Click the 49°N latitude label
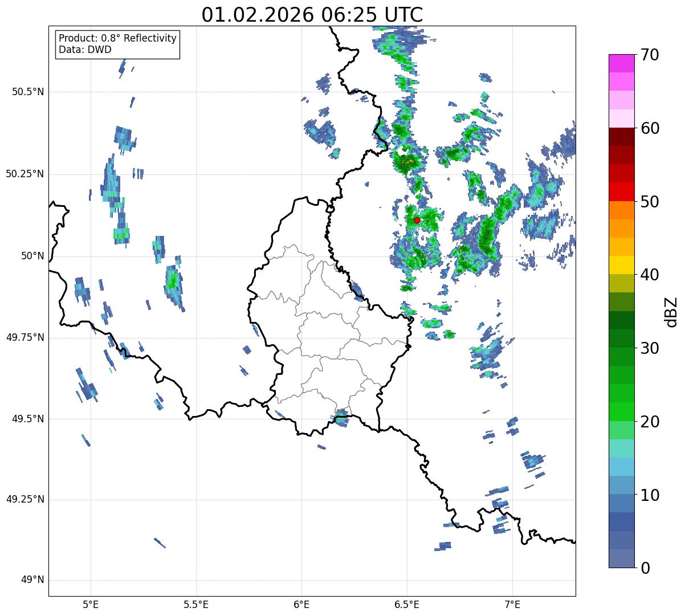Screen dimensions: 685x616 pyautogui.click(x=32, y=580)
